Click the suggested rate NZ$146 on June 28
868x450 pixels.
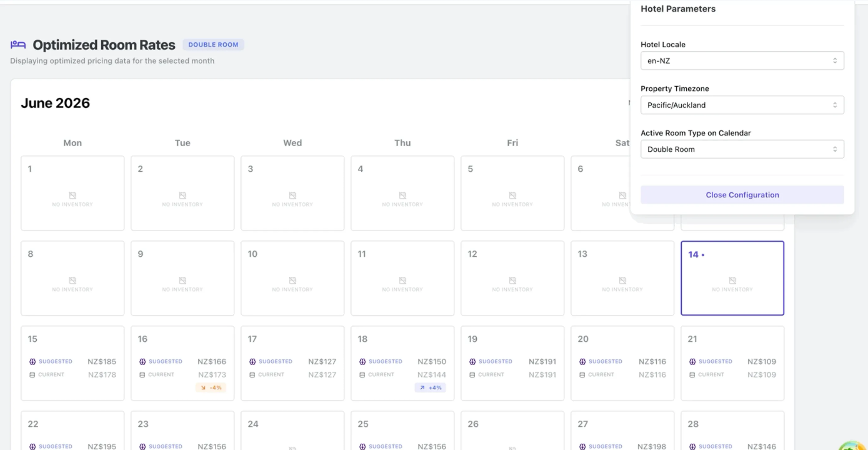point(762,446)
